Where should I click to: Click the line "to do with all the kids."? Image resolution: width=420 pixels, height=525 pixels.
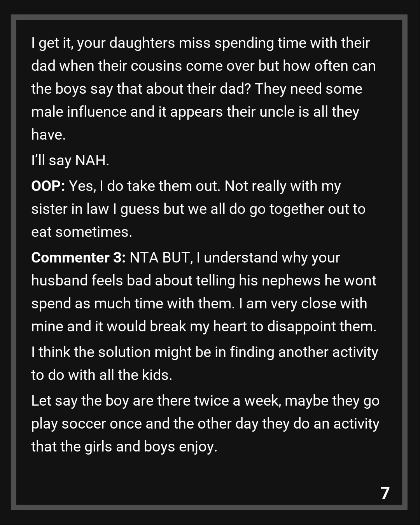click(x=101, y=375)
